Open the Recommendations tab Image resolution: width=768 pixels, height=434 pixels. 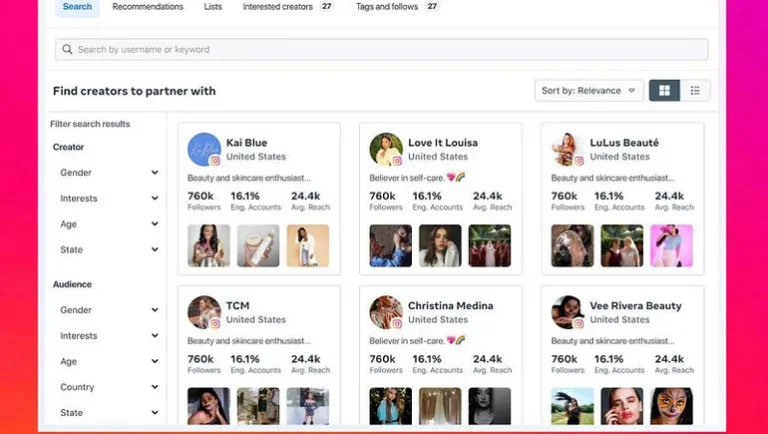(148, 7)
